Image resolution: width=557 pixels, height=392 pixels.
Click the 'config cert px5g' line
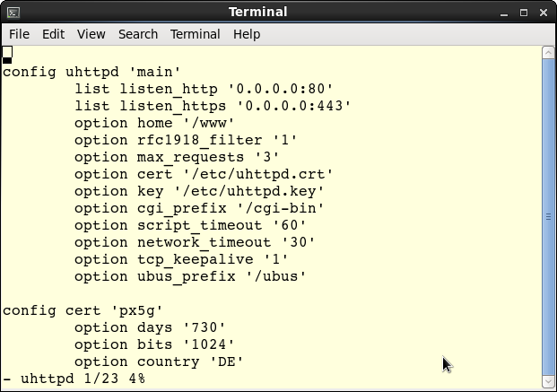point(83,310)
